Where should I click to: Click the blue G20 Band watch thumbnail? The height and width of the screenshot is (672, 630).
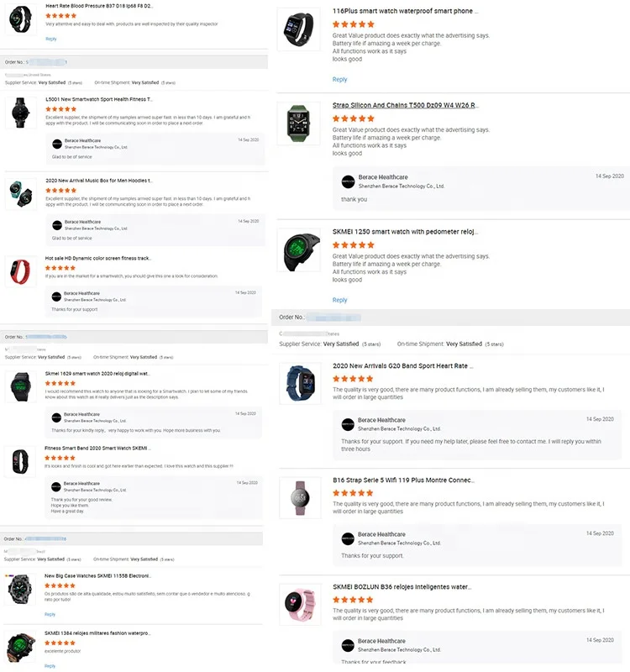(x=300, y=383)
